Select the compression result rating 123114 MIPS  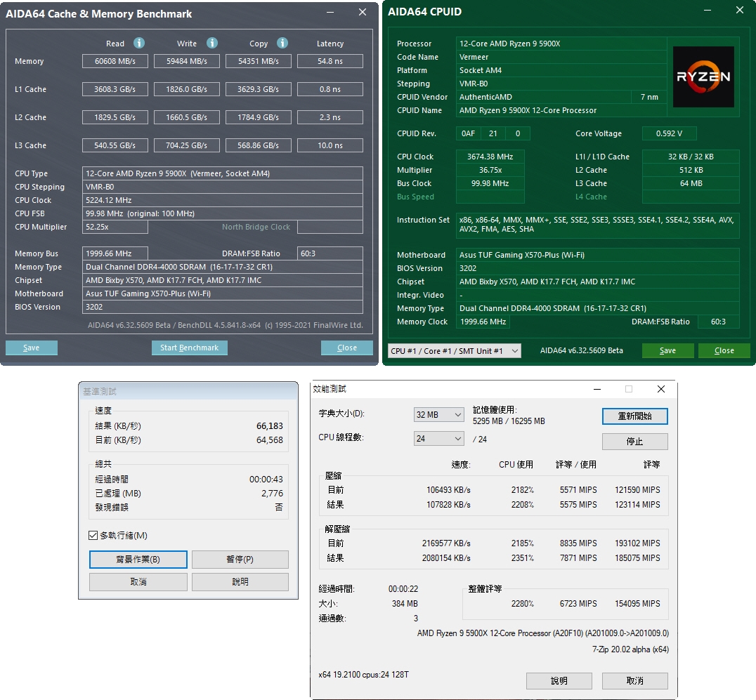637,504
